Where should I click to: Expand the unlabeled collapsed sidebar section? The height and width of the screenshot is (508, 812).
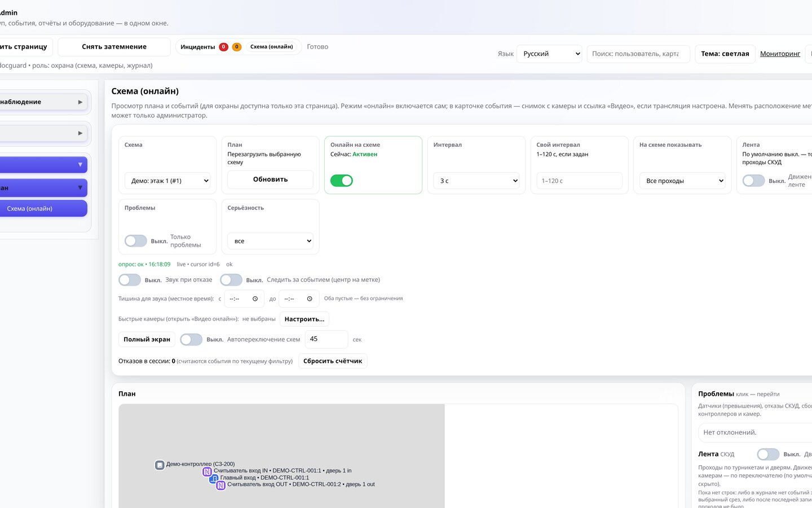tap(42, 133)
